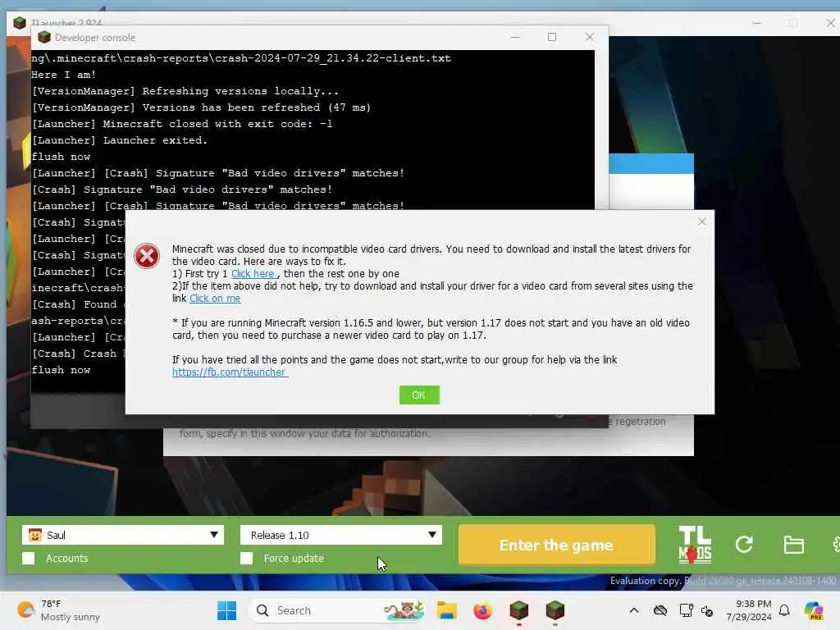Image resolution: width=840 pixels, height=630 pixels.
Task: Open the settings gear in TLauncher
Action: [836, 545]
